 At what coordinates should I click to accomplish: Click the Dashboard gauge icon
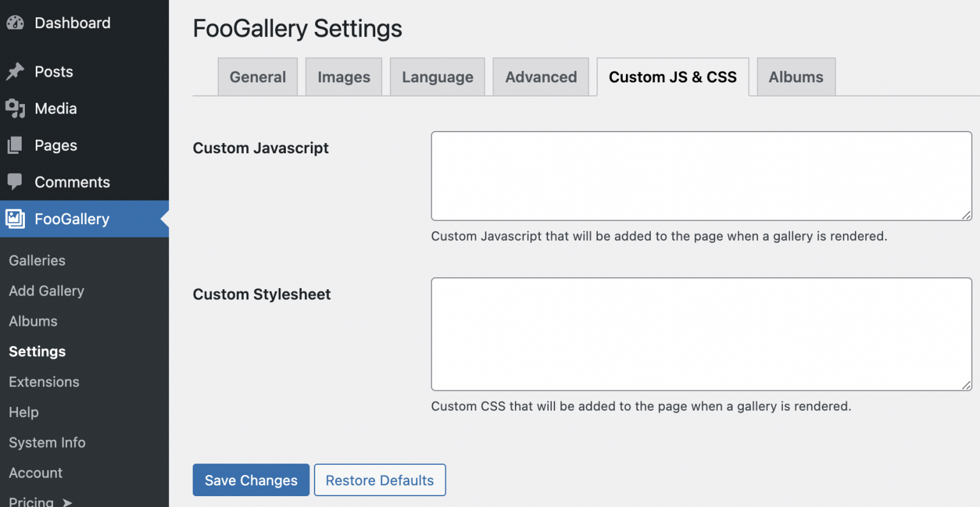pos(15,23)
